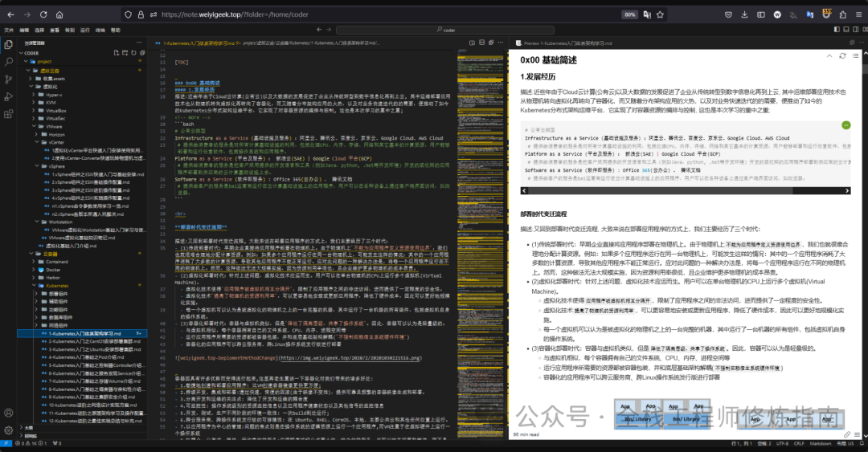Split the editor with the split icon
The width and height of the screenshot is (868, 452).
[481, 43]
